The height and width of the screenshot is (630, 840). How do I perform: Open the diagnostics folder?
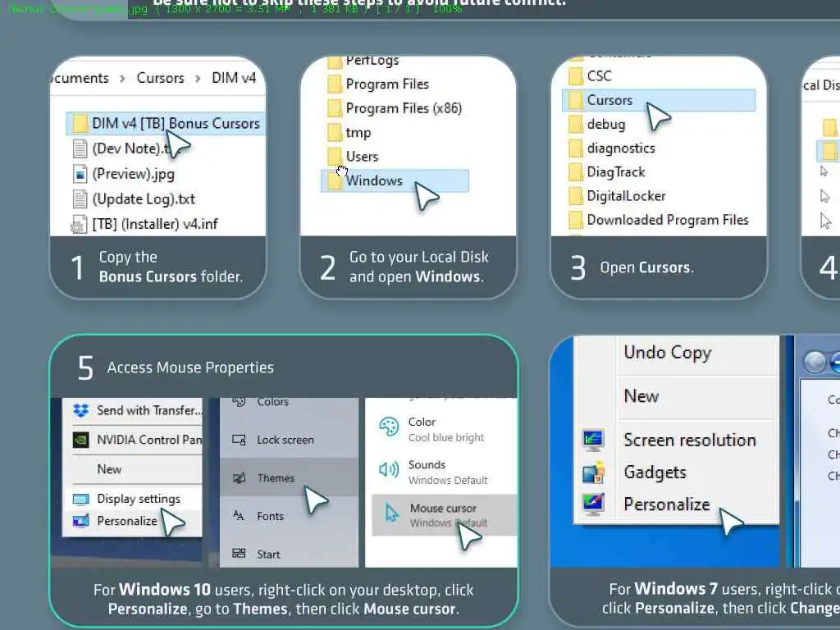pos(612,148)
